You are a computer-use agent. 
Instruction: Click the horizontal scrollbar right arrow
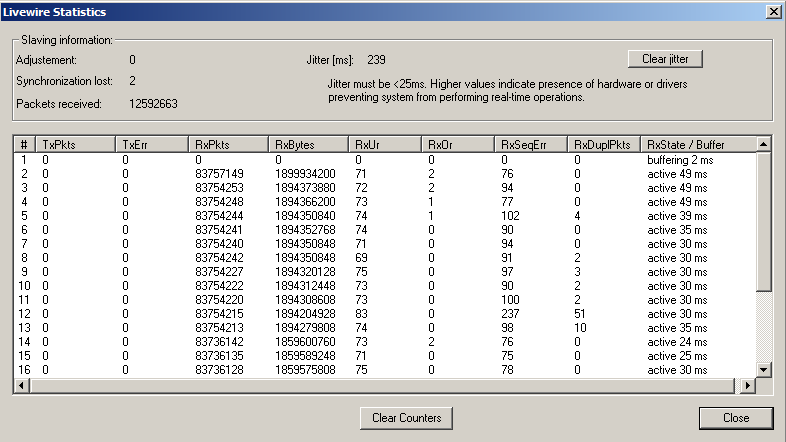point(747,385)
